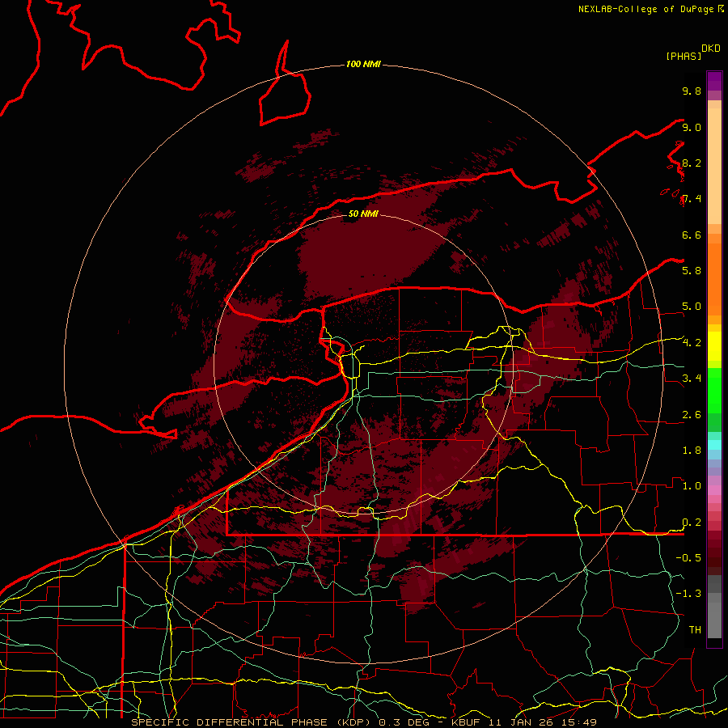Select the 100 NMI range ring label
728x728 pixels.
point(363,64)
